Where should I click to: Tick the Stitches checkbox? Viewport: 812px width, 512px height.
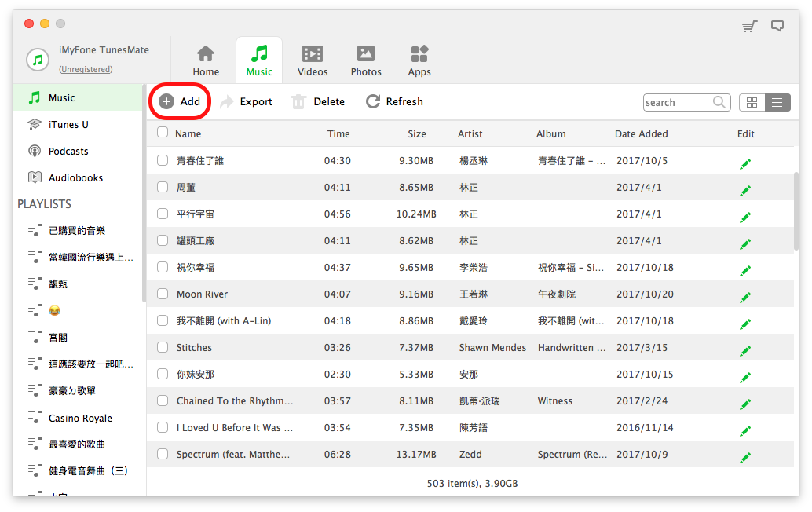[163, 347]
